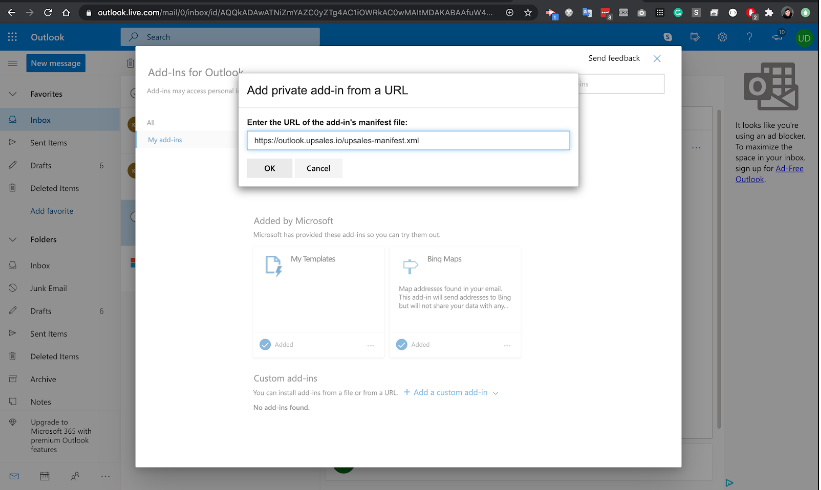Open the Chrome extensions puzzle icon
821x490 pixels.
pos(769,13)
